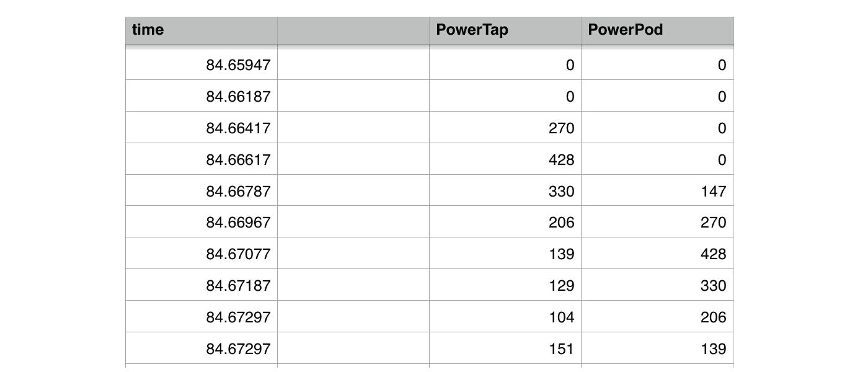Click the "time" column header
The image size is (868, 372).
point(201,30)
